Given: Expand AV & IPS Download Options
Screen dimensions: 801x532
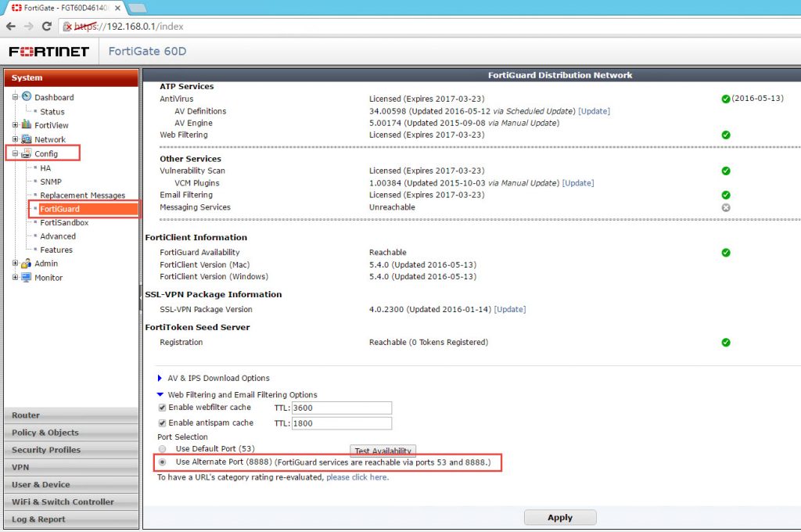Looking at the screenshot, I should [160, 379].
